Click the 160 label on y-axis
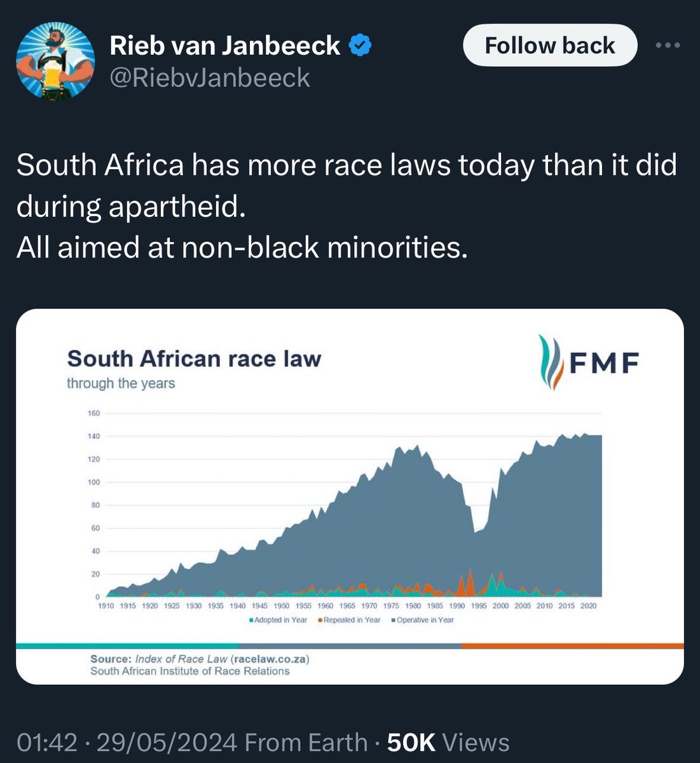 click(93, 413)
